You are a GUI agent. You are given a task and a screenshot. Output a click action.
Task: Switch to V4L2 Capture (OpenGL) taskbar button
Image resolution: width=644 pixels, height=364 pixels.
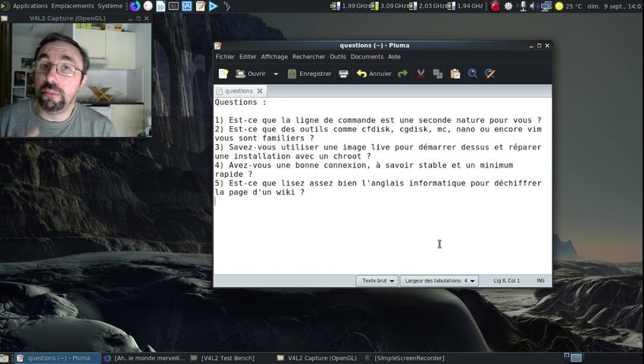317,358
